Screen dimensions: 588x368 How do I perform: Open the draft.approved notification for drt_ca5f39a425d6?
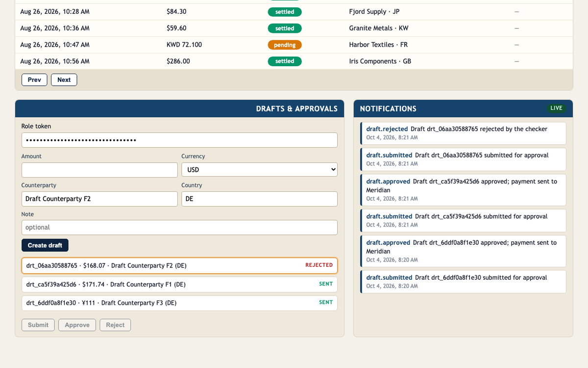click(463, 190)
